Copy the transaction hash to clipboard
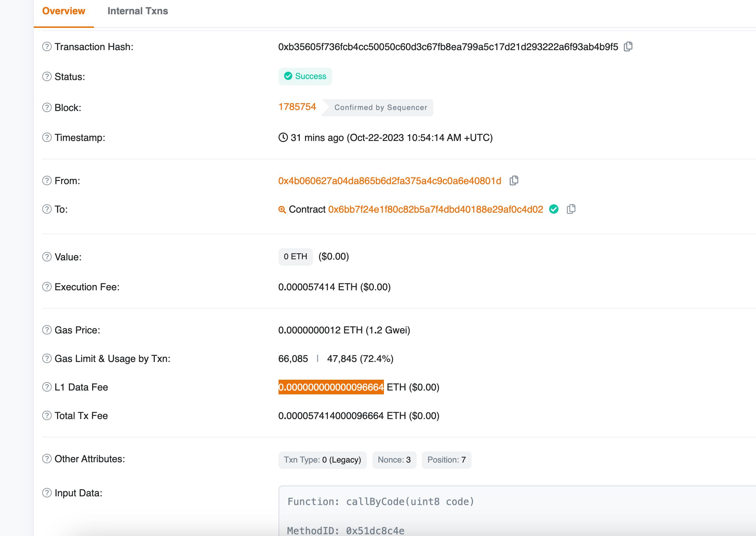756x536 pixels. [x=628, y=47]
